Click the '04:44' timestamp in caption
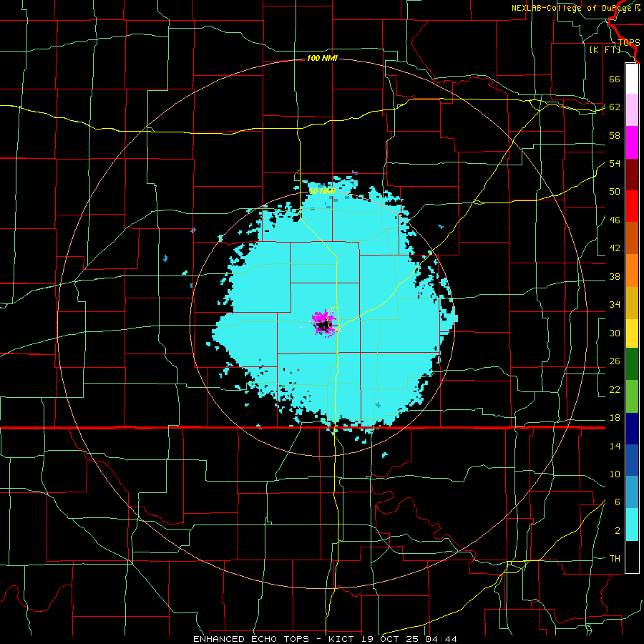The width and height of the screenshot is (644, 644). click(441, 639)
